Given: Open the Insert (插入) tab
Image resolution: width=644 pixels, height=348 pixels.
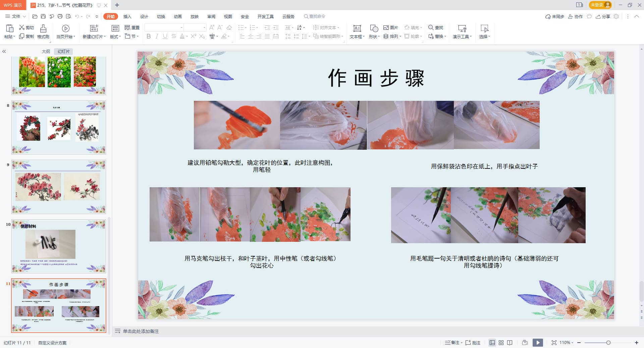Looking at the screenshot, I should pyautogui.click(x=127, y=16).
